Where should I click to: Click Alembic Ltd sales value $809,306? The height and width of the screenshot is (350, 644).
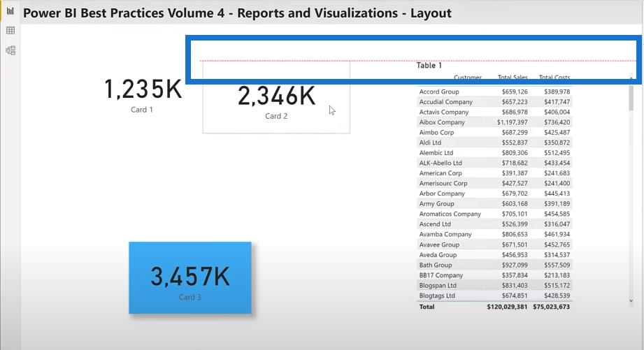coord(515,152)
